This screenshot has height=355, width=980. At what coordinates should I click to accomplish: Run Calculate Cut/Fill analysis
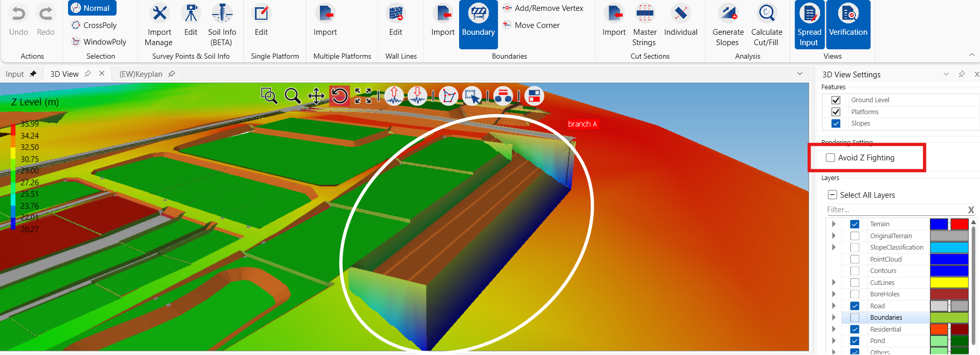767,25
